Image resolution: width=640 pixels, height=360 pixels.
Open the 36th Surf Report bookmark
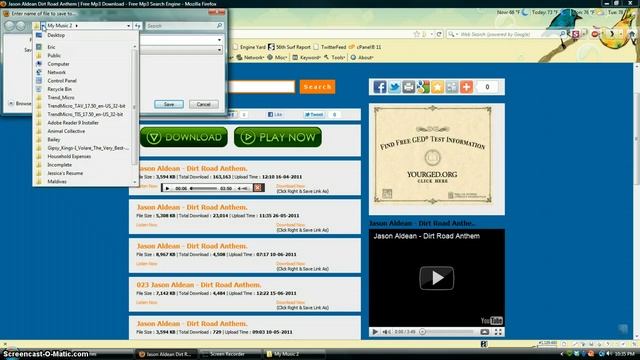point(289,47)
